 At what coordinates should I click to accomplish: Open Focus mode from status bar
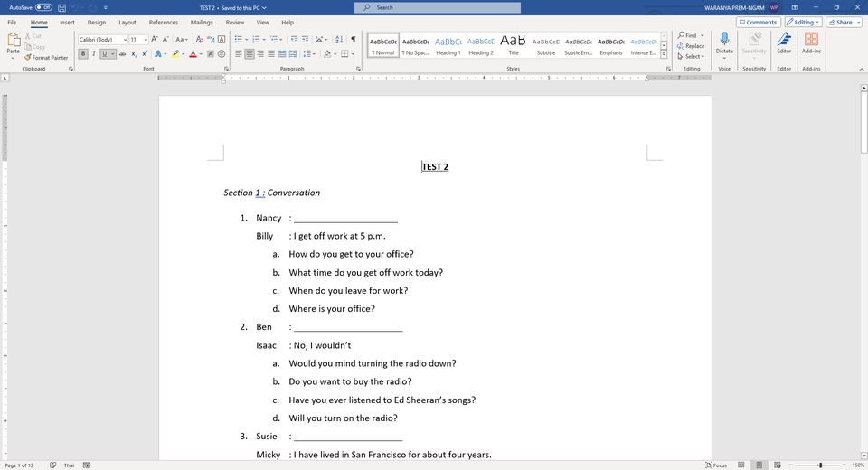(716, 465)
